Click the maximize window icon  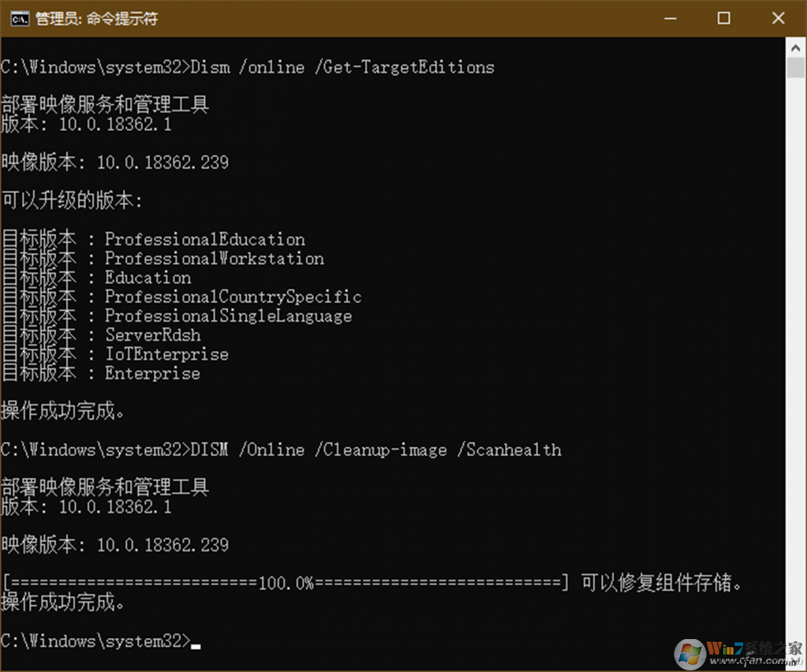pos(724,19)
